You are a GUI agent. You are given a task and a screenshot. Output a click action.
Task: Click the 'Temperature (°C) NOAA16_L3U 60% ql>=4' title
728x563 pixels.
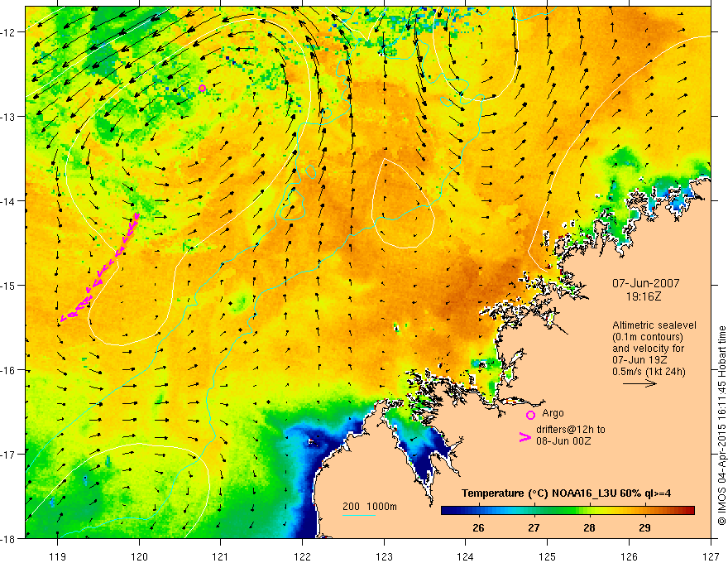566,493
